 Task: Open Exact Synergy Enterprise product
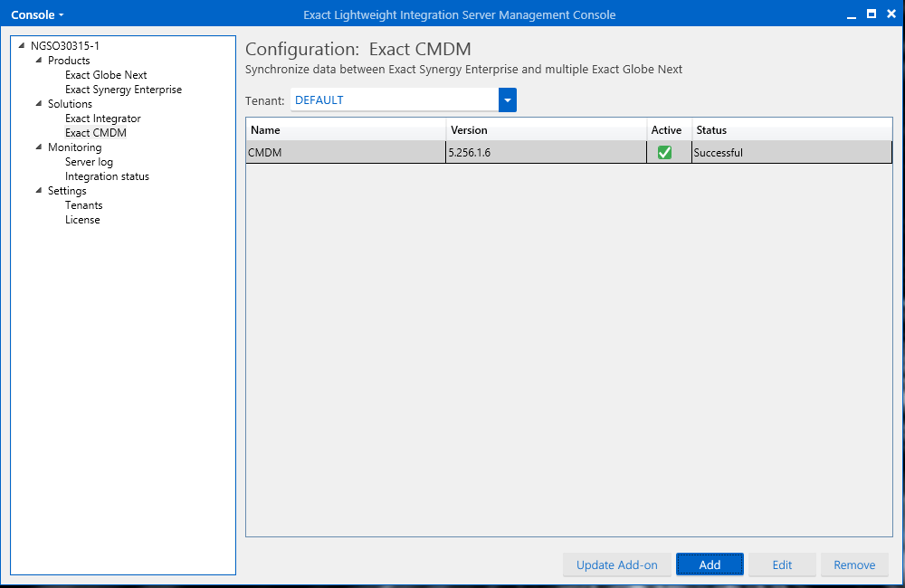[123, 89]
